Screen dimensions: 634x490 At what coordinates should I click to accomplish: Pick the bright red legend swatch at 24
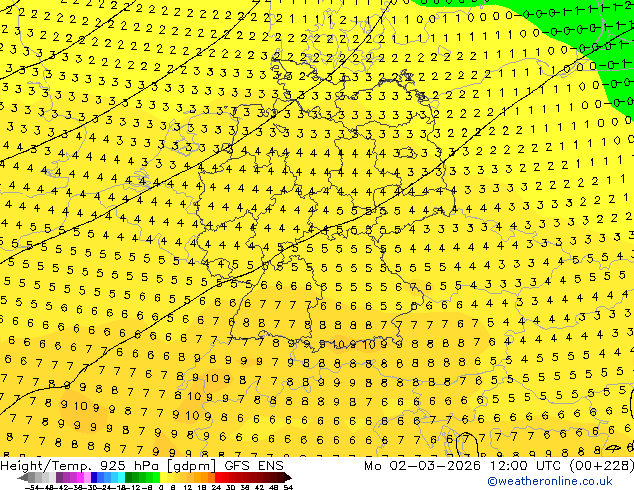click(218, 477)
